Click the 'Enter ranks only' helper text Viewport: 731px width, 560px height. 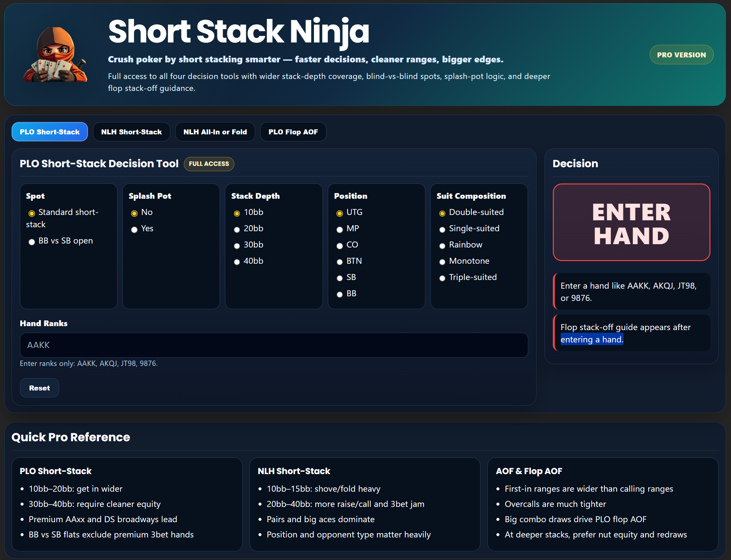point(89,363)
